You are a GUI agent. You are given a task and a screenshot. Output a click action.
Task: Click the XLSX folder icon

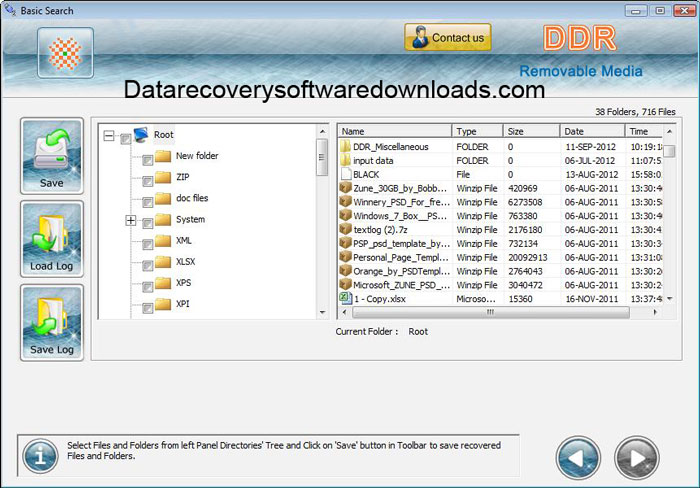point(163,262)
